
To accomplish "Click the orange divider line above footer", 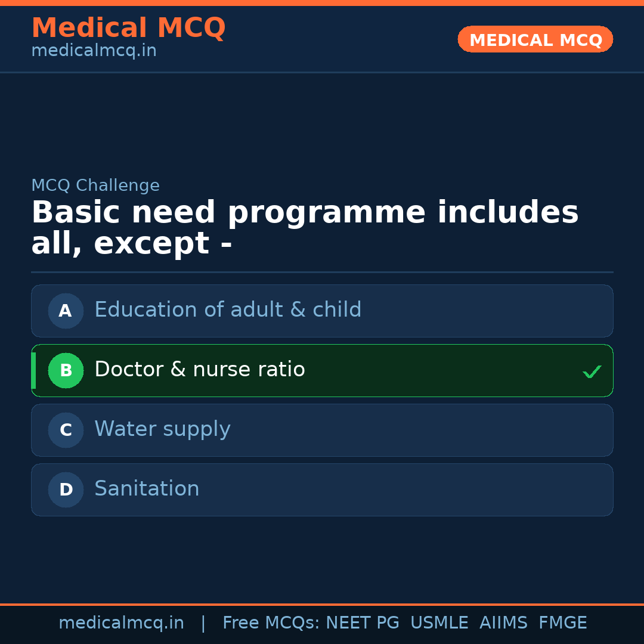I will click(x=322, y=603).
